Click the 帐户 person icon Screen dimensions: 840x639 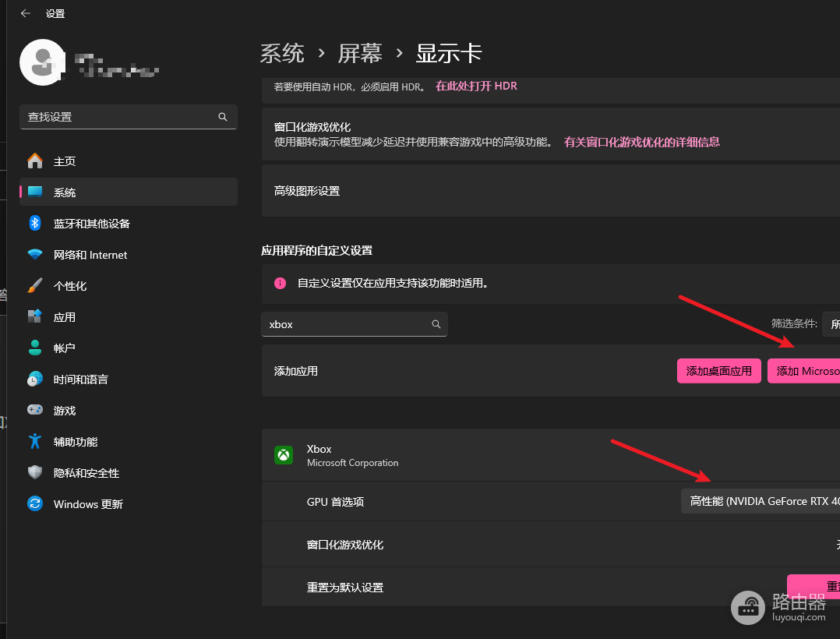pyautogui.click(x=35, y=348)
